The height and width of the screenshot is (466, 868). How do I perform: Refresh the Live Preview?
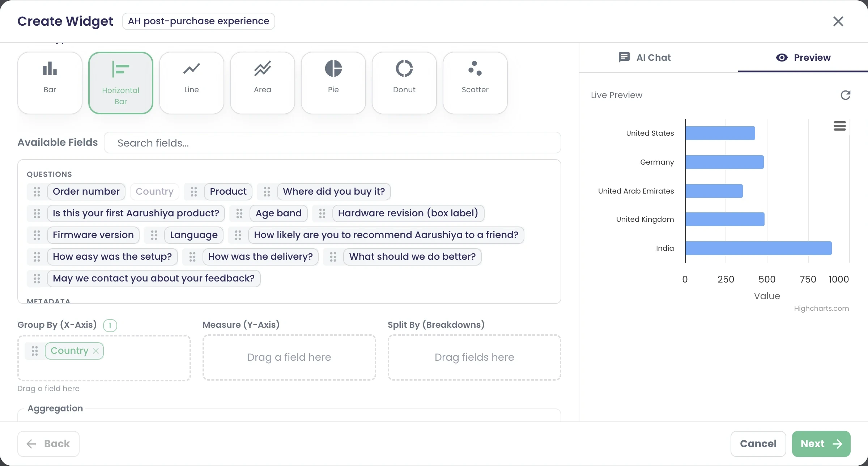[845, 95]
